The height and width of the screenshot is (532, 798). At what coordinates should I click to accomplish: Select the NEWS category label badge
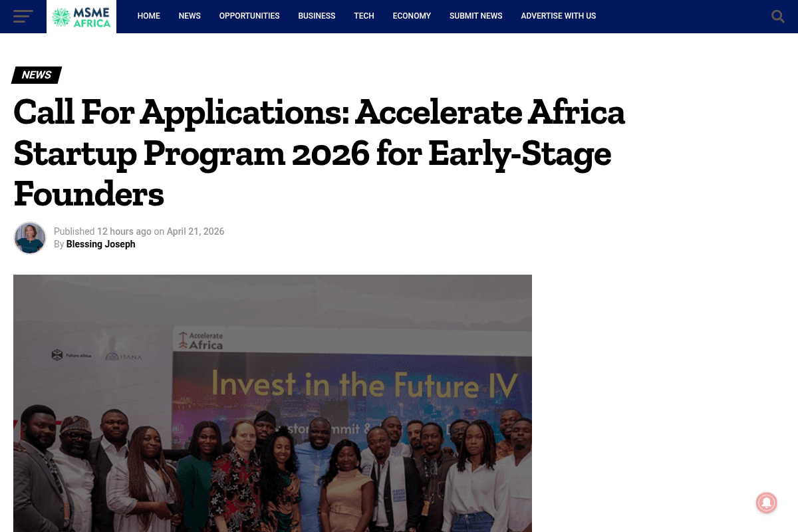tap(36, 74)
